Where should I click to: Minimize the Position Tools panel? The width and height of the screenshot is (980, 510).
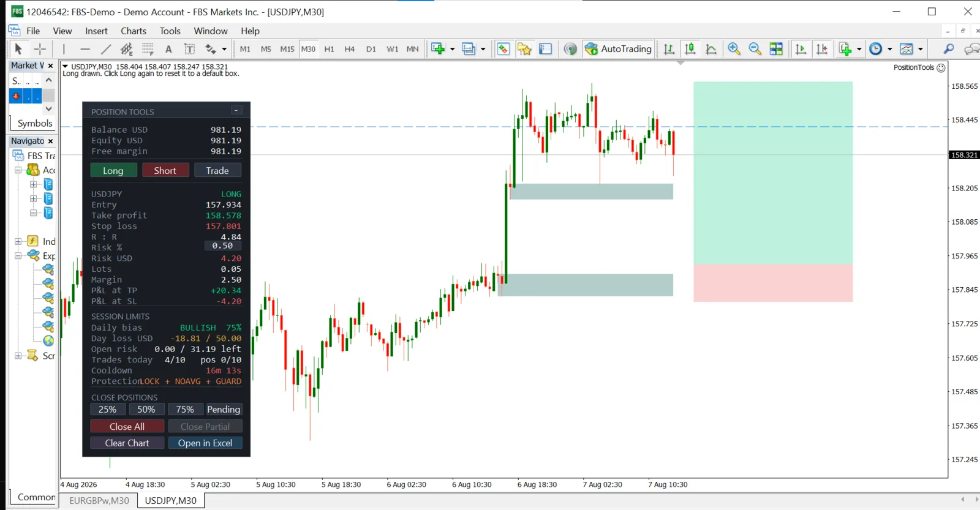(236, 110)
